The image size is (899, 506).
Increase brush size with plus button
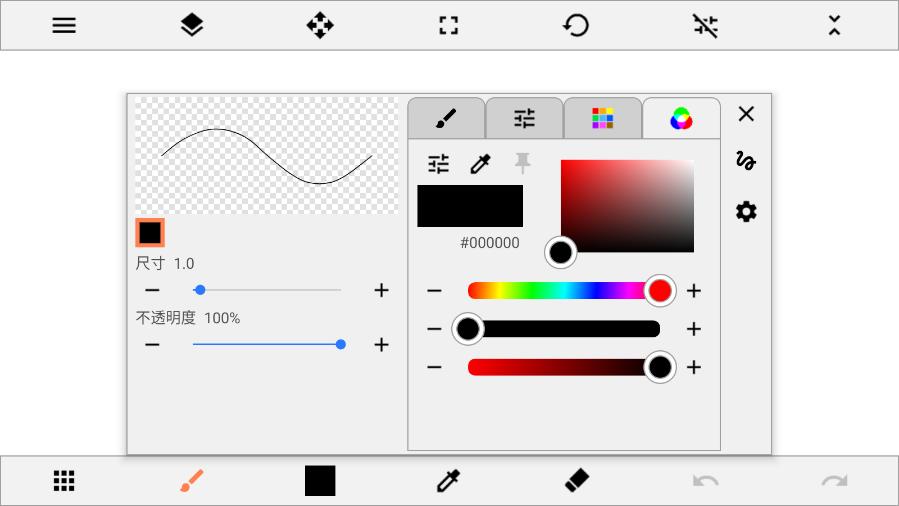(x=381, y=290)
